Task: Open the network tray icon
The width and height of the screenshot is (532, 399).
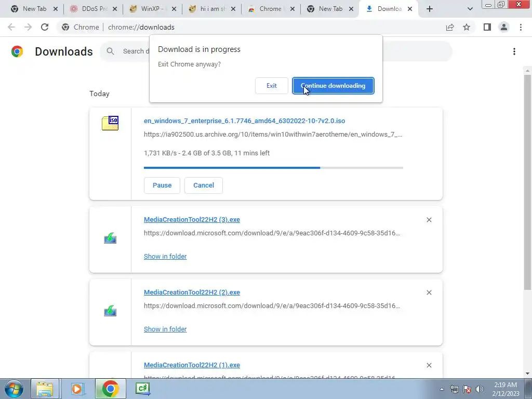Action: pos(454,389)
